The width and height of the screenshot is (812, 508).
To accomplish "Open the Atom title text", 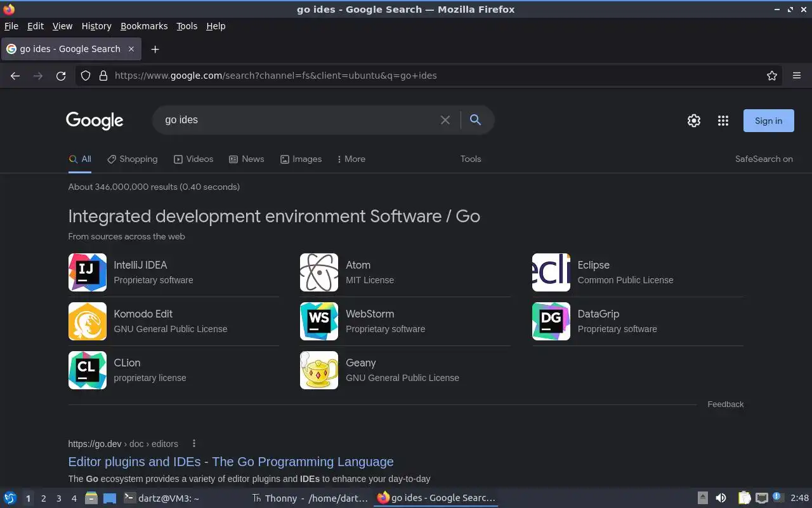I will (358, 265).
